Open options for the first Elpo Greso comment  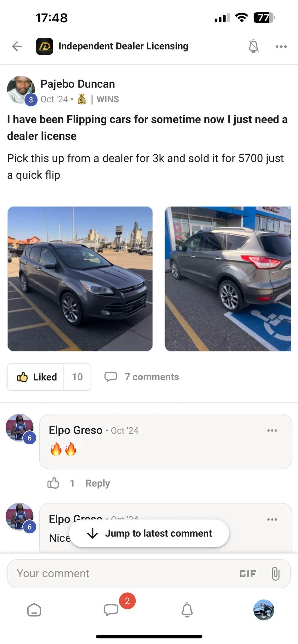coord(272,430)
